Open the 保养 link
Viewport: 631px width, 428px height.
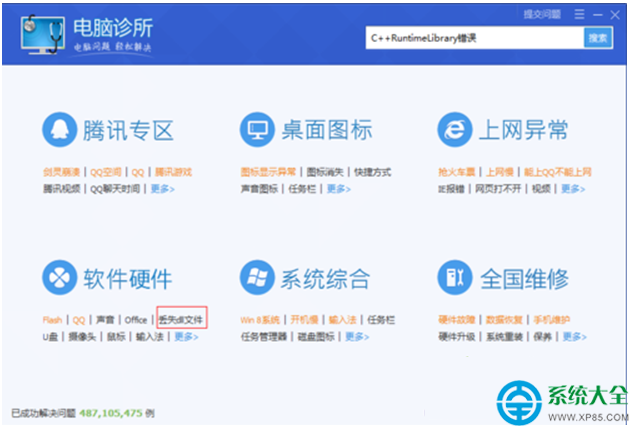tap(542, 337)
